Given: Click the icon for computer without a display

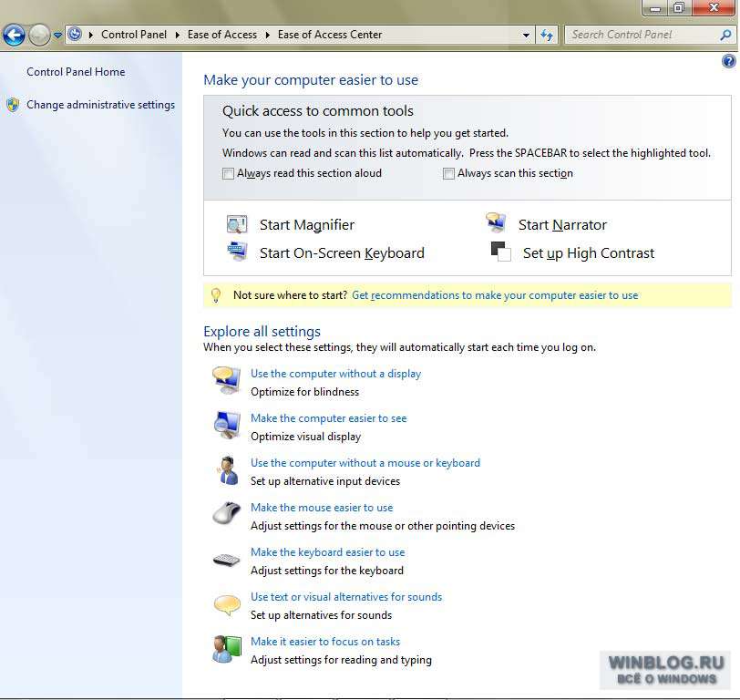Looking at the screenshot, I should pyautogui.click(x=227, y=380).
